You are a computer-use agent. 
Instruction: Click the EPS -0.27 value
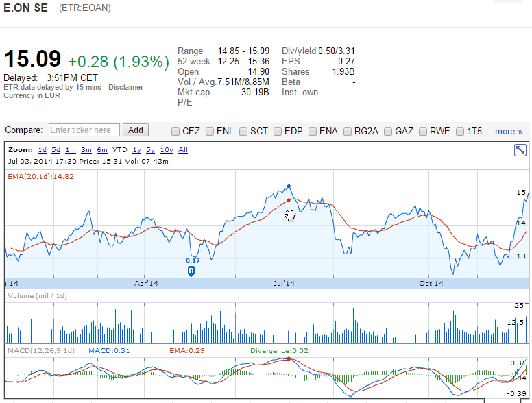pos(345,62)
